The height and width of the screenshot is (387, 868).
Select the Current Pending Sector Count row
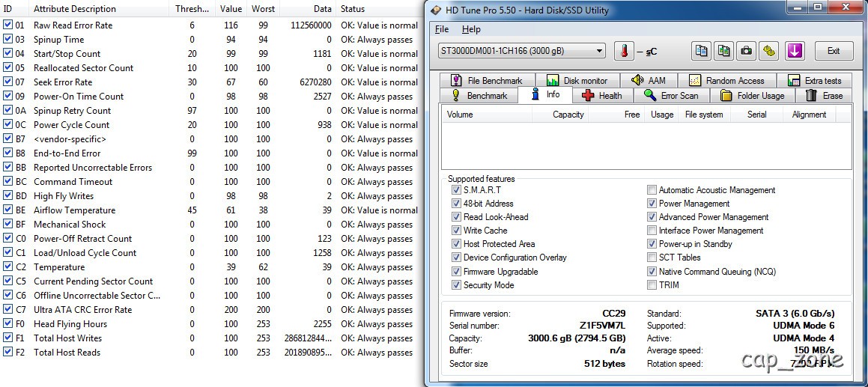pyautogui.click(x=210, y=281)
